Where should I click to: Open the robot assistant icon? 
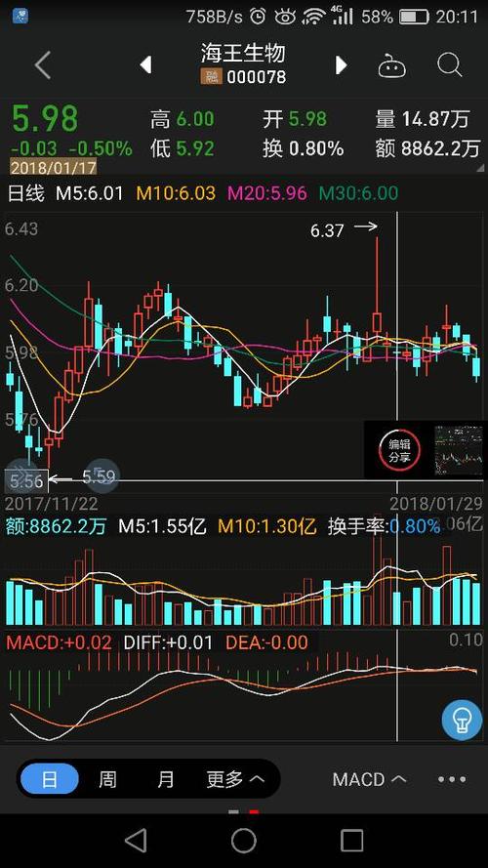(x=391, y=65)
